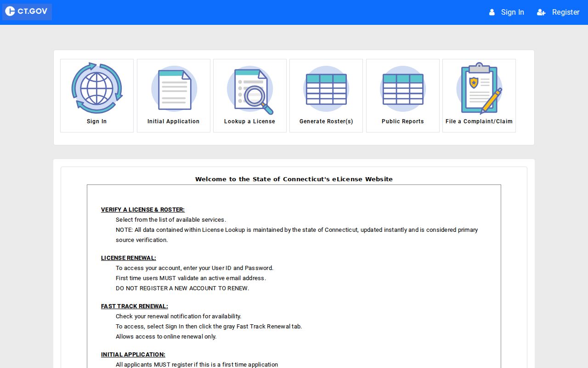Click the Sign In person icon in header

click(492, 12)
